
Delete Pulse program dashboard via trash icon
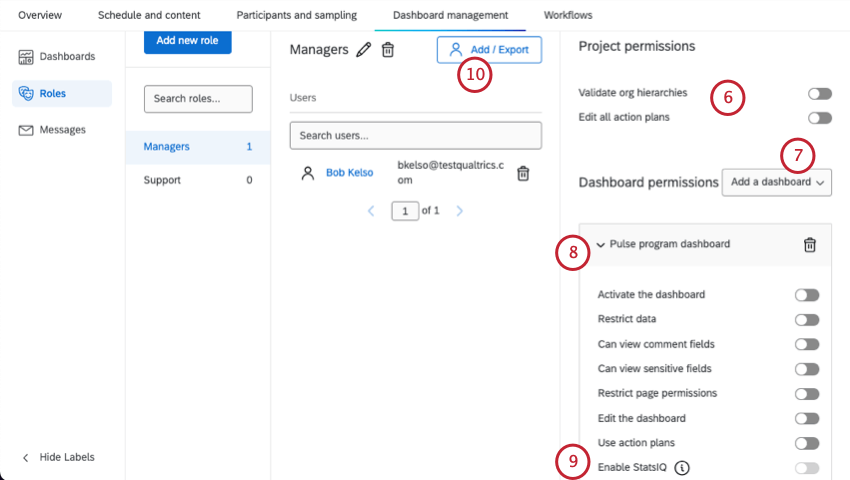click(x=809, y=245)
